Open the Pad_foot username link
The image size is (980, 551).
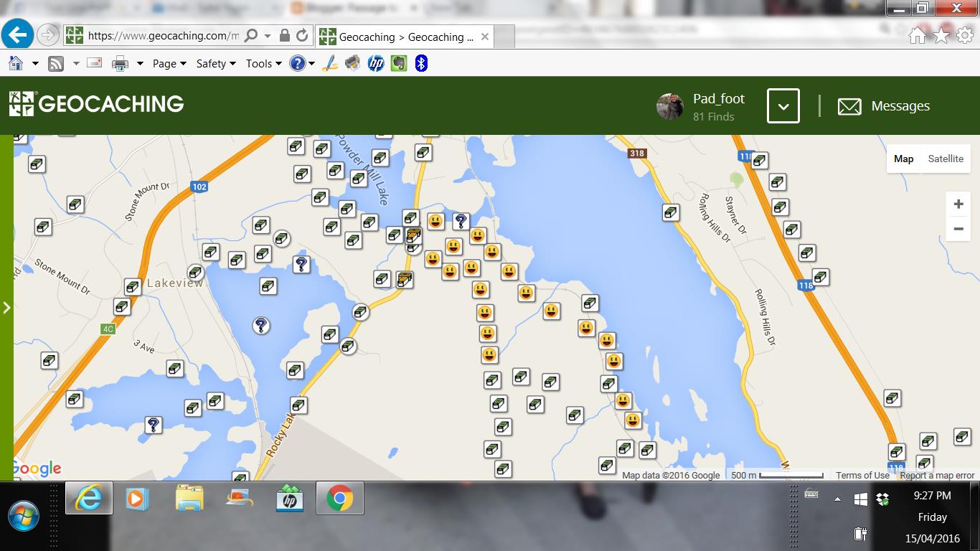[x=719, y=99]
